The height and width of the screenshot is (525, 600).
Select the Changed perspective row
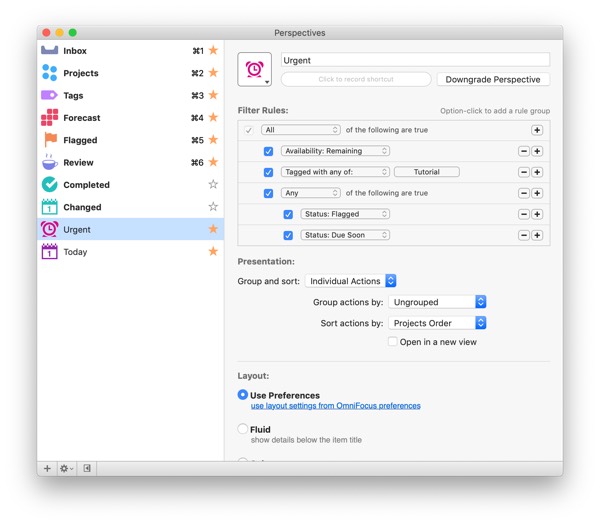[x=130, y=207]
